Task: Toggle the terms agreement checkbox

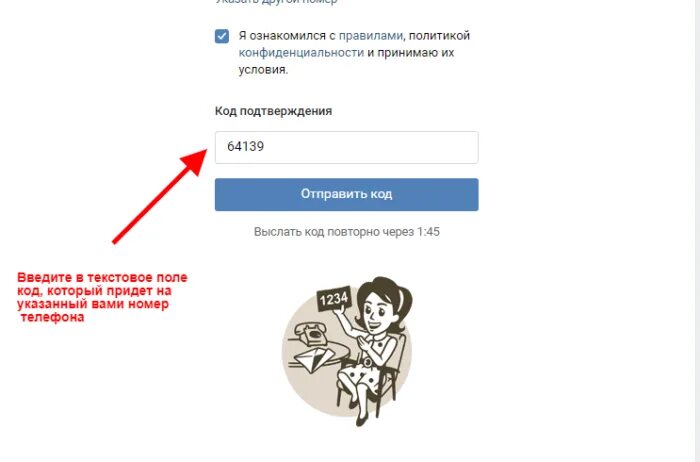Action: (x=222, y=36)
